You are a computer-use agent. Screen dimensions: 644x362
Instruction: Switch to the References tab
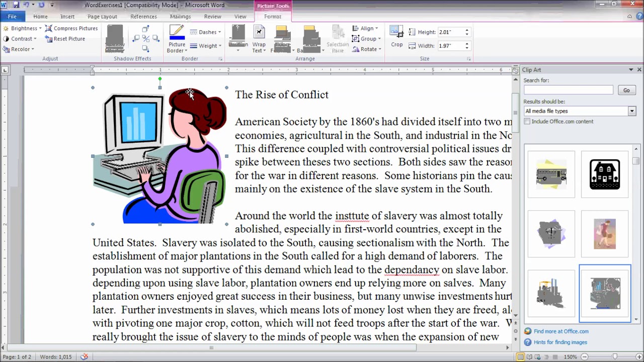coord(143,17)
